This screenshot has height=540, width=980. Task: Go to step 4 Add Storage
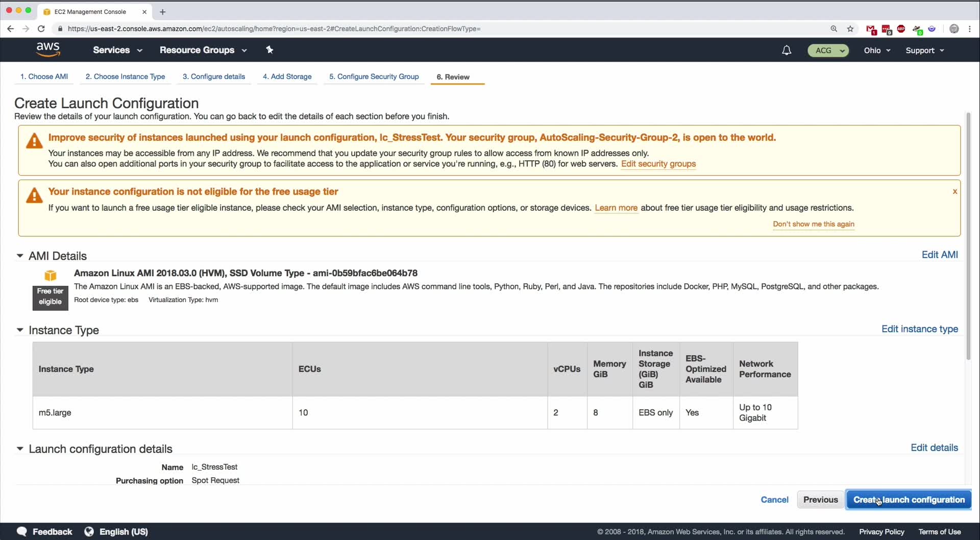point(287,77)
